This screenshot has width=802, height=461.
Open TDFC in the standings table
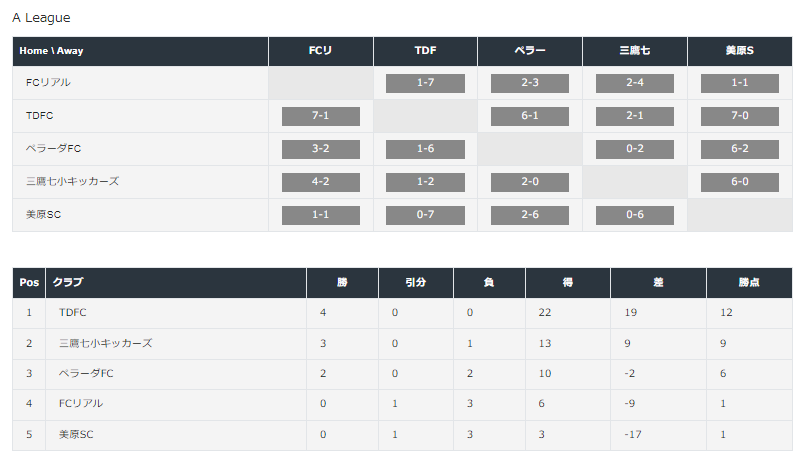(x=73, y=313)
